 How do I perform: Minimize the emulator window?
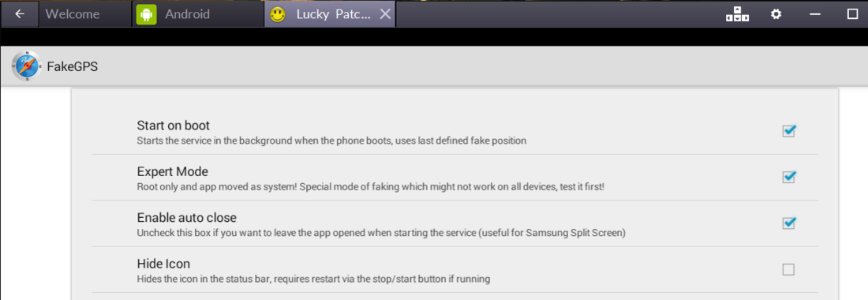[815, 14]
